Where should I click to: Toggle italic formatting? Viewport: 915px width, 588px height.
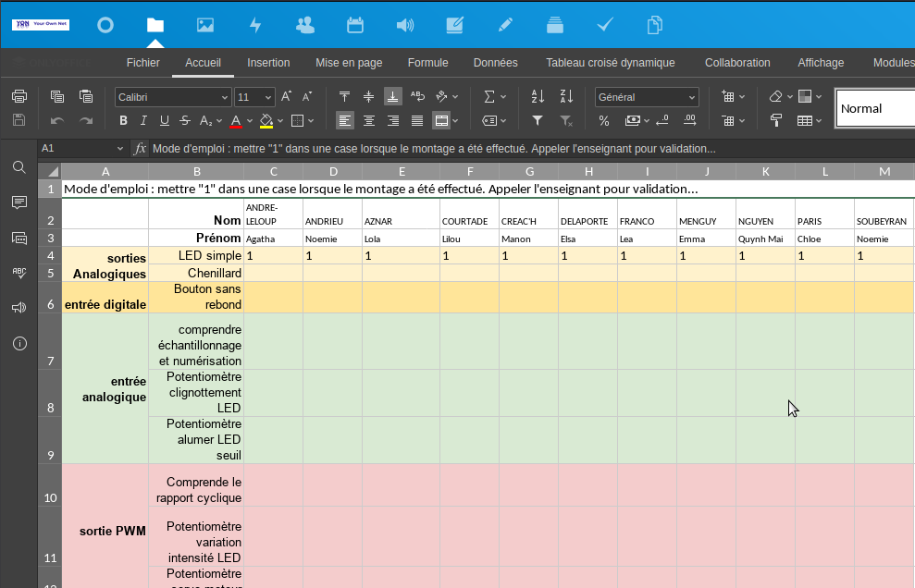(143, 120)
